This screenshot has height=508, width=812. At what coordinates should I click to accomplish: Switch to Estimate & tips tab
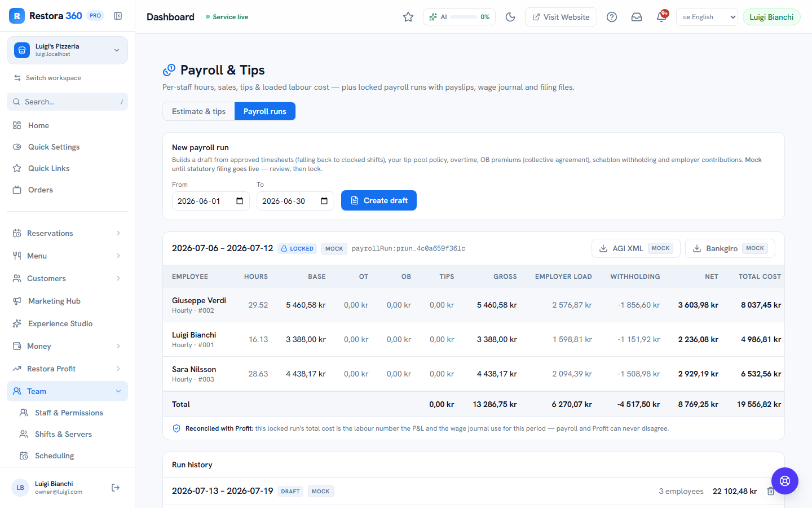(198, 111)
